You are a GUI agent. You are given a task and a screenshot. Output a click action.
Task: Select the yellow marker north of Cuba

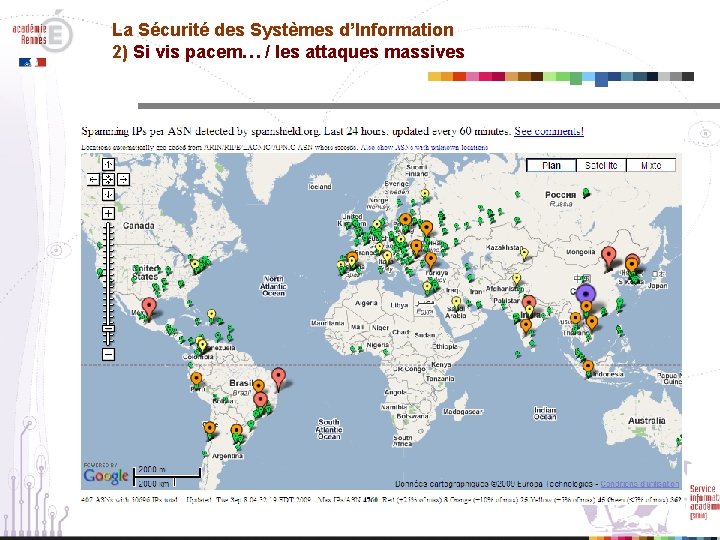[211, 315]
